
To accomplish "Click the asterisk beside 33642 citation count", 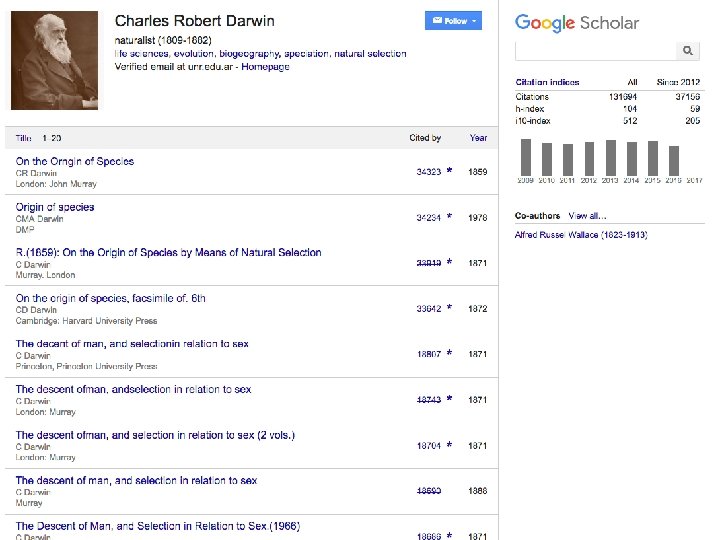I will tap(450, 308).
